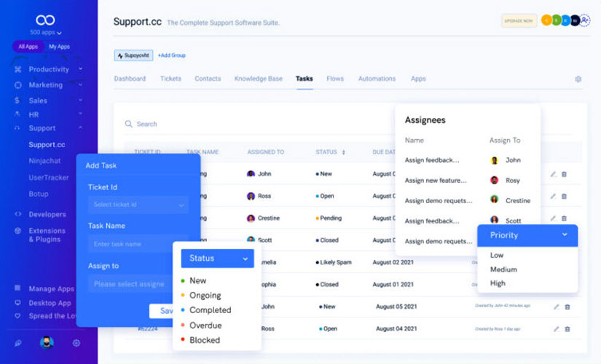
Task: Click the HR people icon
Action: pyautogui.click(x=17, y=114)
